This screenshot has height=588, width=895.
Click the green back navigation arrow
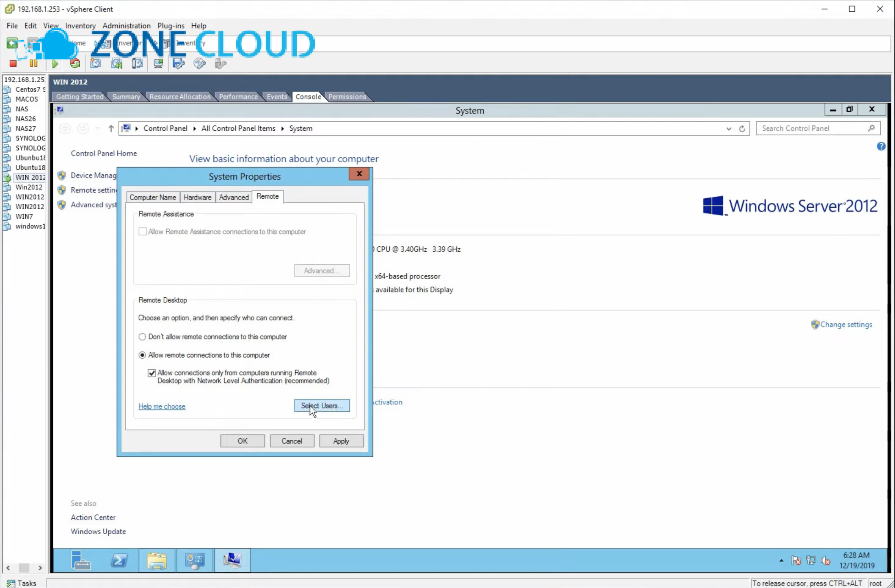[12, 43]
